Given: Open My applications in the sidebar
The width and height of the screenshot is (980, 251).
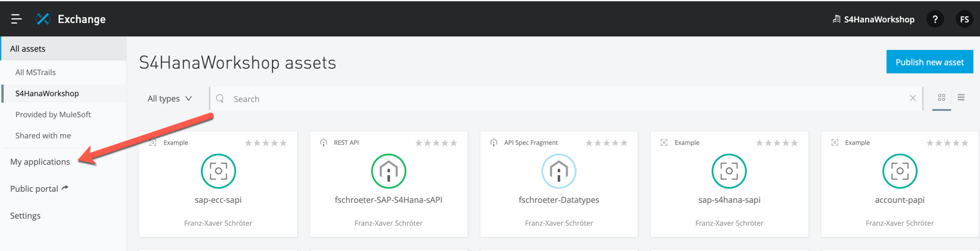Looking at the screenshot, I should pos(40,162).
